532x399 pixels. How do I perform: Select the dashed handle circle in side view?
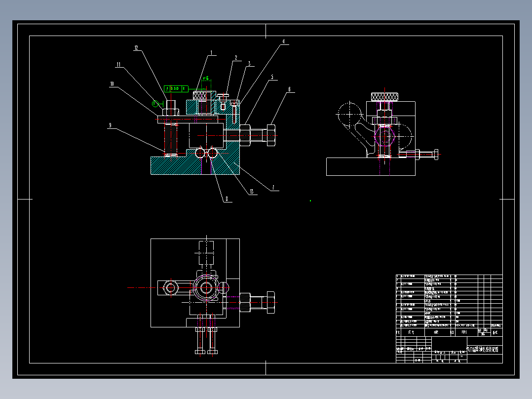(349, 115)
